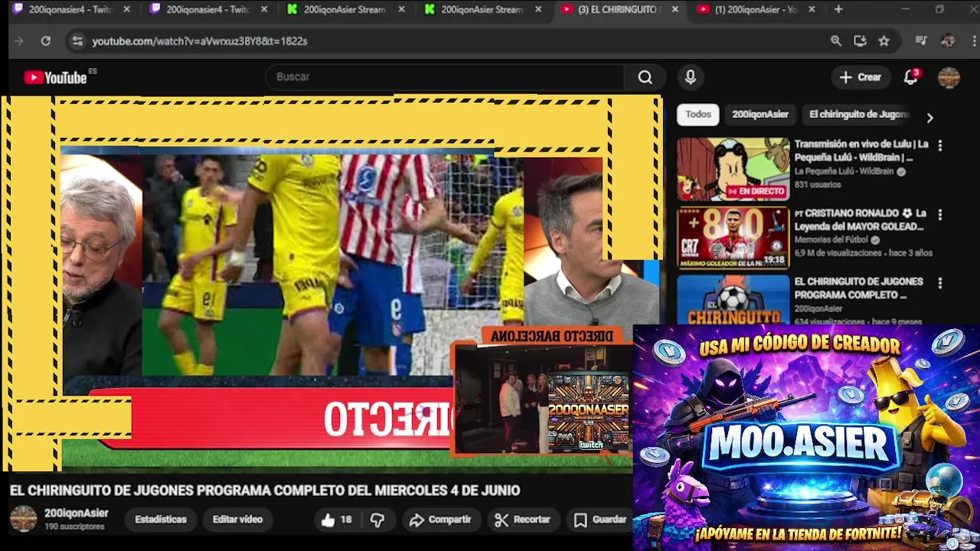Open the site information icon in the address bar
The height and width of the screenshot is (551, 980).
pos(77,41)
